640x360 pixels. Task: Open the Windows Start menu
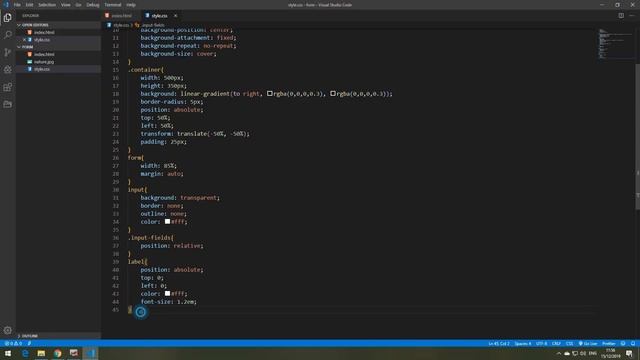[8, 353]
